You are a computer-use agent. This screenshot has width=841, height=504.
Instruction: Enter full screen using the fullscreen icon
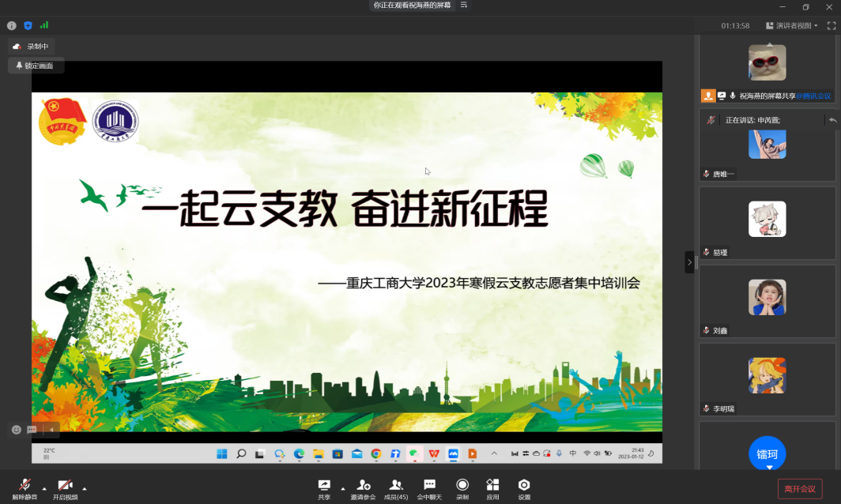point(832,26)
